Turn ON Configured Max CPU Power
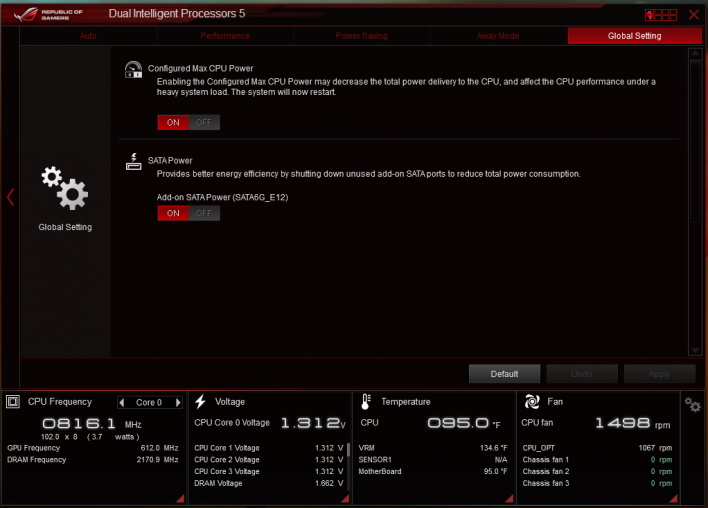Image resolution: width=708 pixels, height=508 pixels. click(x=173, y=122)
